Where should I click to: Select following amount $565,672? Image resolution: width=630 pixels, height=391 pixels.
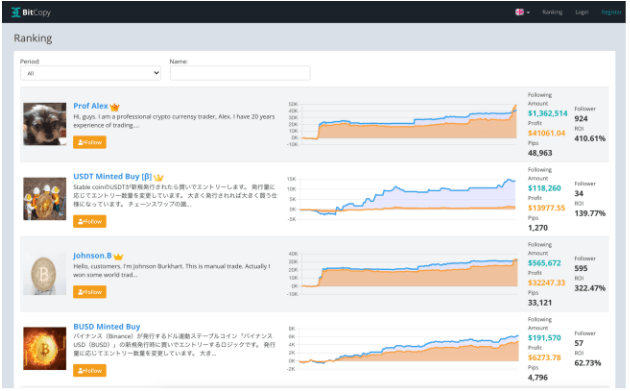(544, 263)
